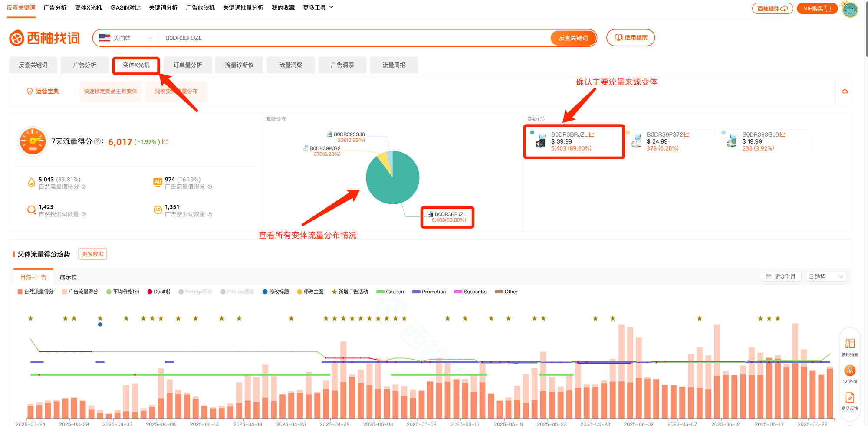Open 广告分析 in the top navigation
This screenshot has width=868, height=426.
pyautogui.click(x=55, y=7)
